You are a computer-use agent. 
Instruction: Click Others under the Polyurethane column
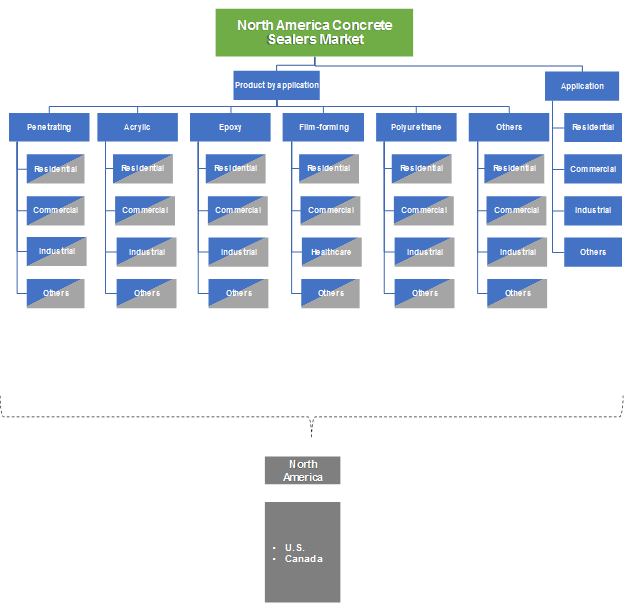(x=425, y=293)
